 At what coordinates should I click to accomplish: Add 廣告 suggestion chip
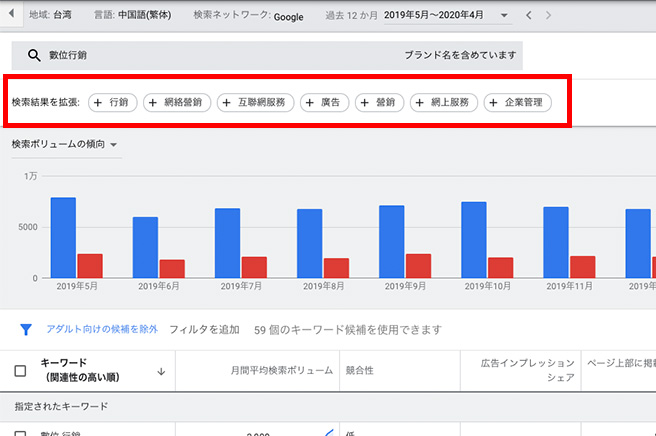pos(324,103)
